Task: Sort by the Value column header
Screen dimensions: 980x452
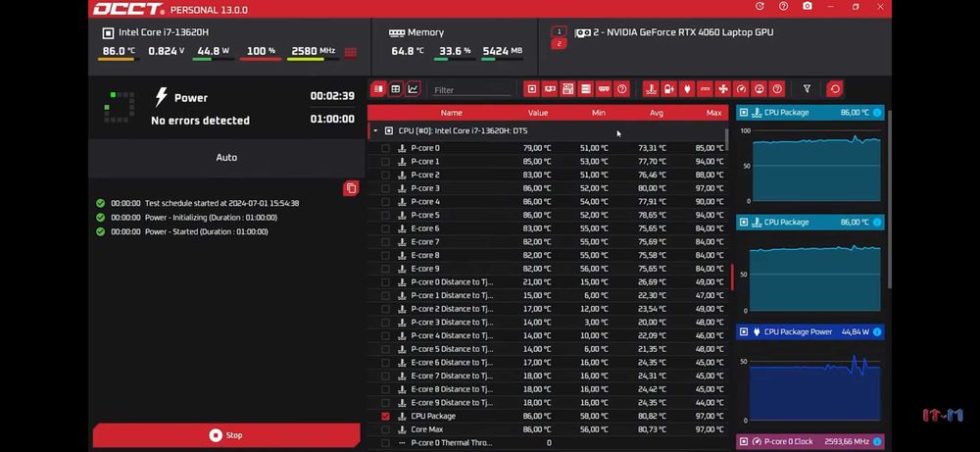Action: point(537,113)
